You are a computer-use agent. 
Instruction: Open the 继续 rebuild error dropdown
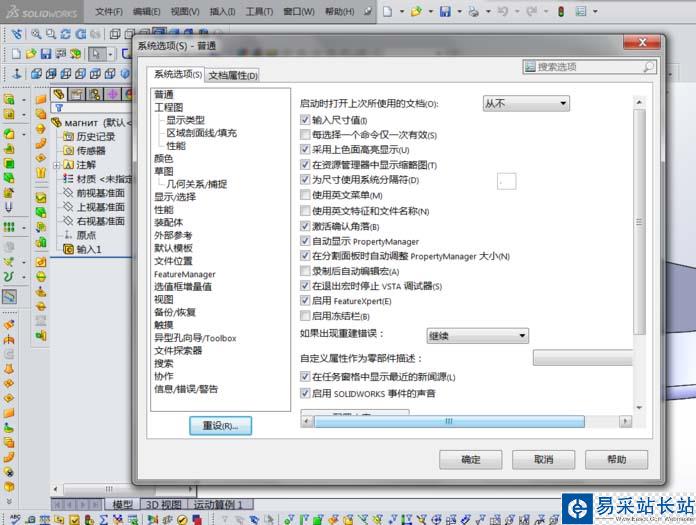click(478, 336)
